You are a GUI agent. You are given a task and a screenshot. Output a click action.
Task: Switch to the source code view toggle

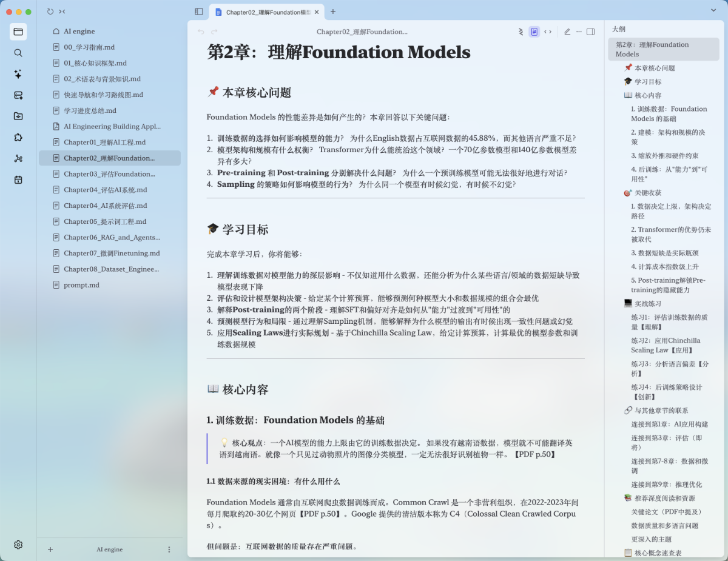point(547,32)
